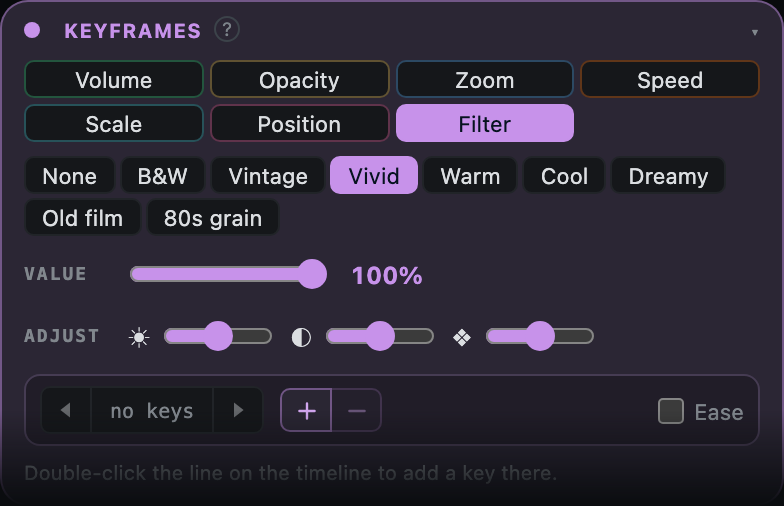Go to the previous keyframe arrow

66,410
